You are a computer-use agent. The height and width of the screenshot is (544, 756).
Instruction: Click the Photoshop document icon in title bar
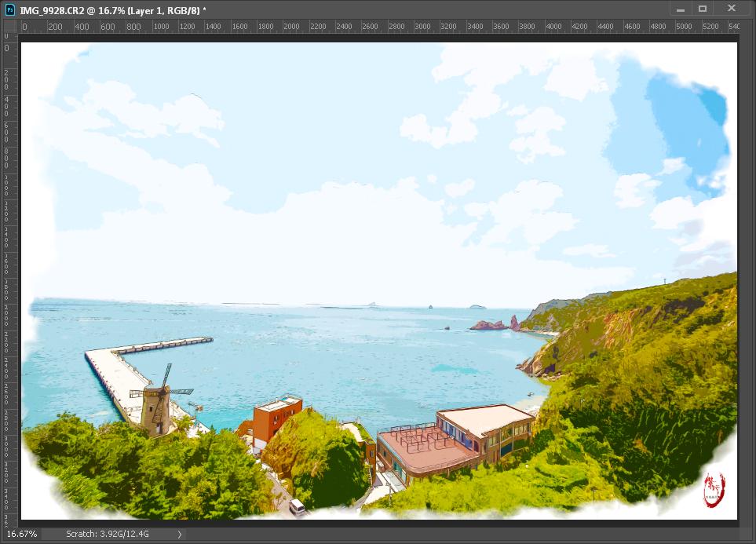click(9, 9)
